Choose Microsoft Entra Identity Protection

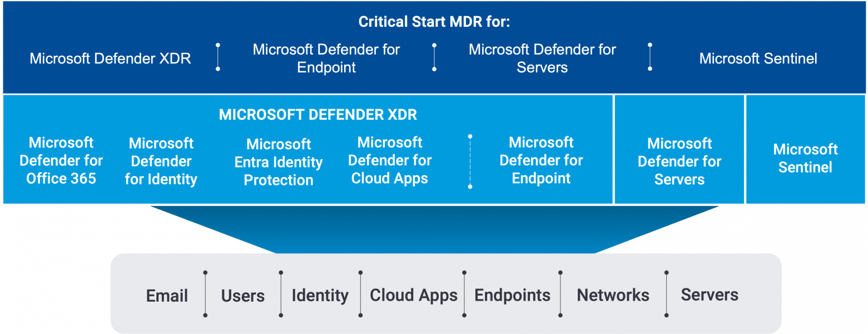(279, 162)
